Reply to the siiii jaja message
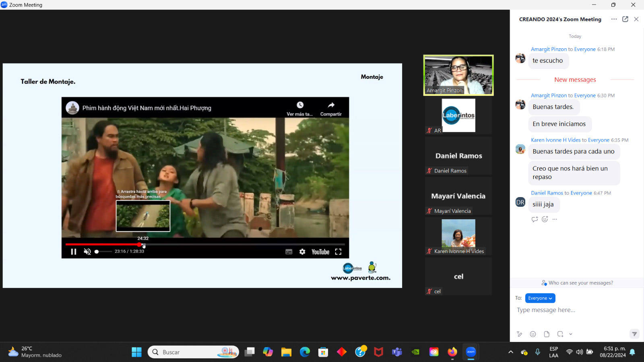The height and width of the screenshot is (362, 644). [x=535, y=219]
